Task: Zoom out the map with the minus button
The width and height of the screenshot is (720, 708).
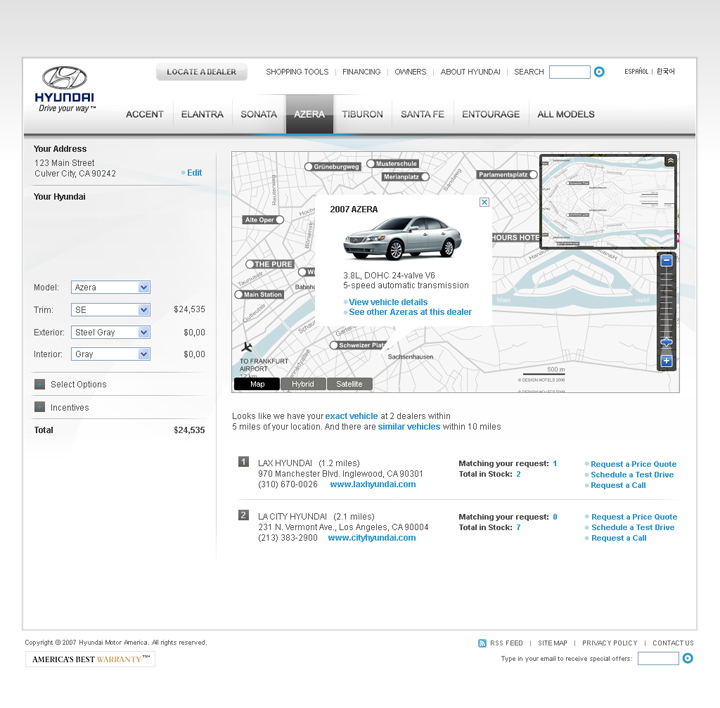Action: tap(666, 260)
